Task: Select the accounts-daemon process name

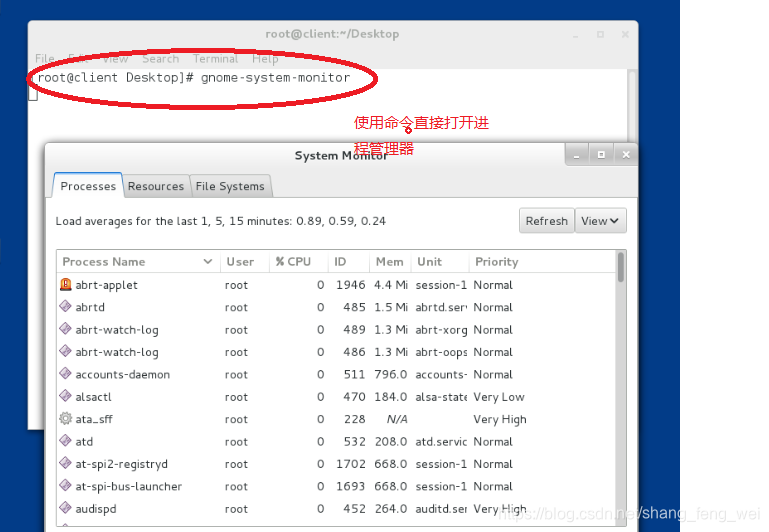Action: (x=123, y=375)
